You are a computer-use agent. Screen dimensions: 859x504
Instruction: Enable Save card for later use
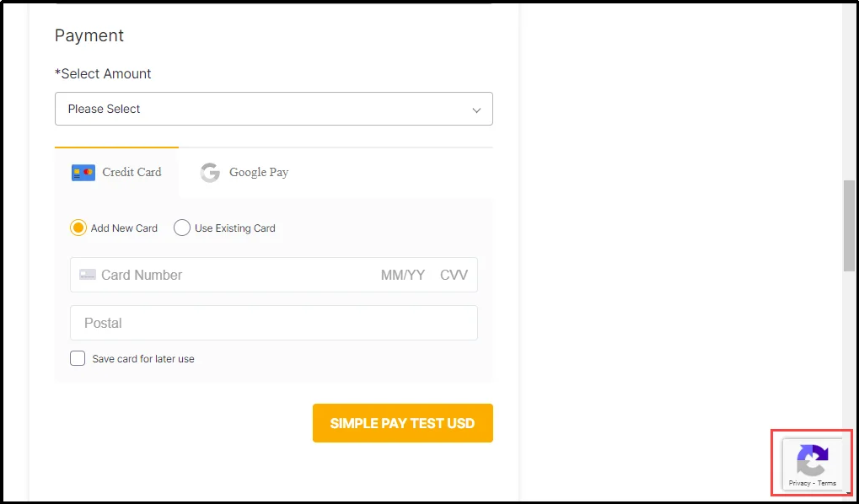[x=78, y=357]
